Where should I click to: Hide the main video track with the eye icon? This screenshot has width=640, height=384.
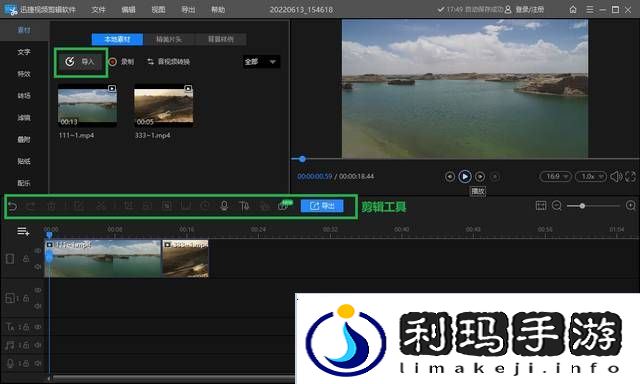[x=38, y=251]
